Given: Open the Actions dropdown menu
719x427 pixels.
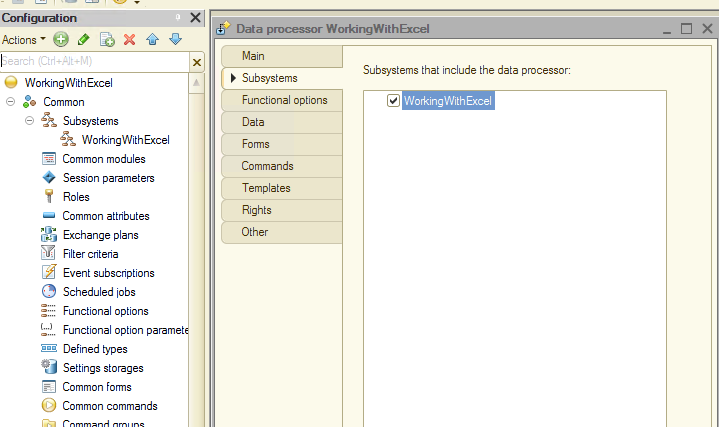Looking at the screenshot, I should pos(24,40).
